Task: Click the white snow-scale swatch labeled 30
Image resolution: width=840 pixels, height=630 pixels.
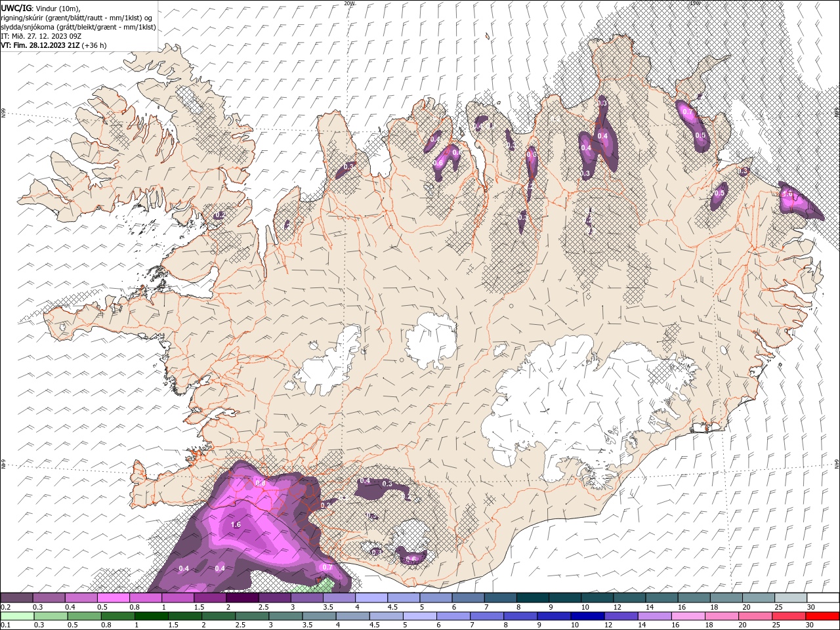Action: pyautogui.click(x=823, y=598)
